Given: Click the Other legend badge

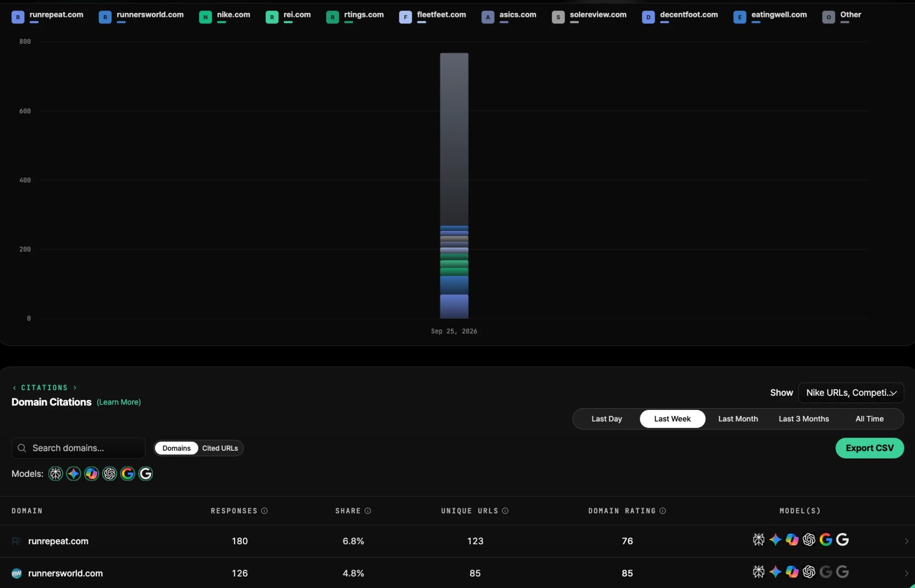Looking at the screenshot, I should pyautogui.click(x=829, y=17).
